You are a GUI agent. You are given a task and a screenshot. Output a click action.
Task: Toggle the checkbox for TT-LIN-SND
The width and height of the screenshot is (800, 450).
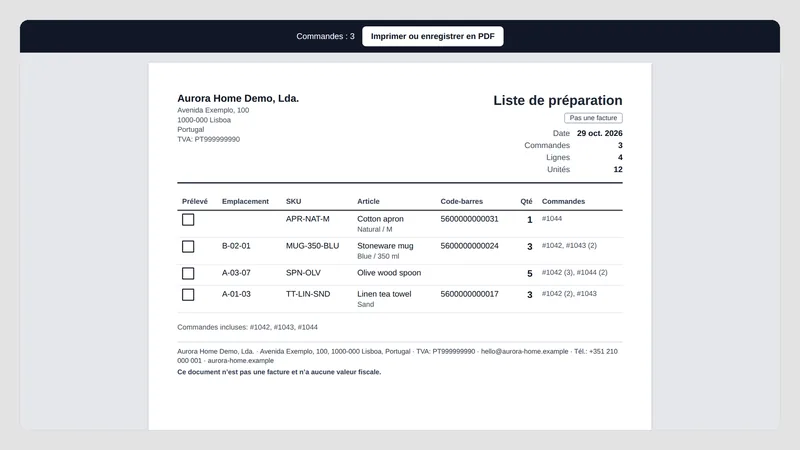coord(188,295)
